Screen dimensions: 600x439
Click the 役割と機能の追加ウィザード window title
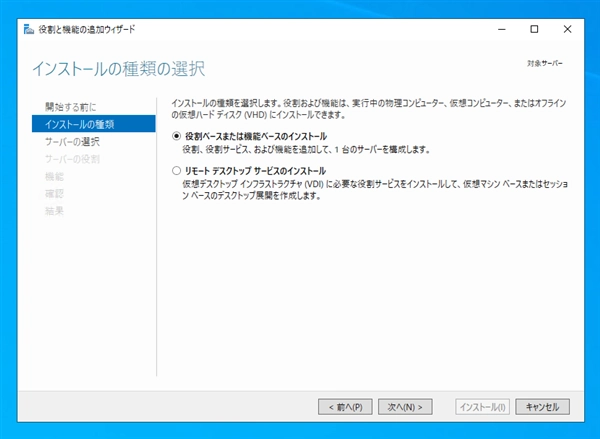coord(87,29)
